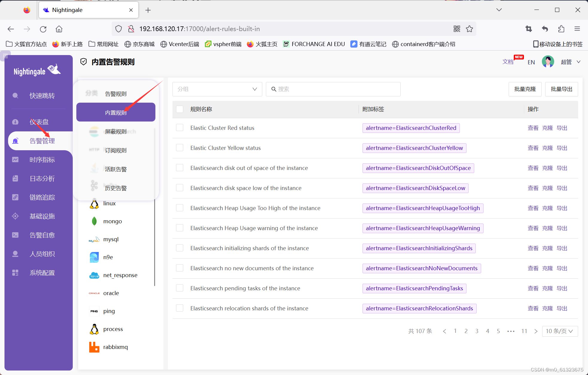
Task: Expand the 10 条/页 page size dropdown
Action: point(559,331)
